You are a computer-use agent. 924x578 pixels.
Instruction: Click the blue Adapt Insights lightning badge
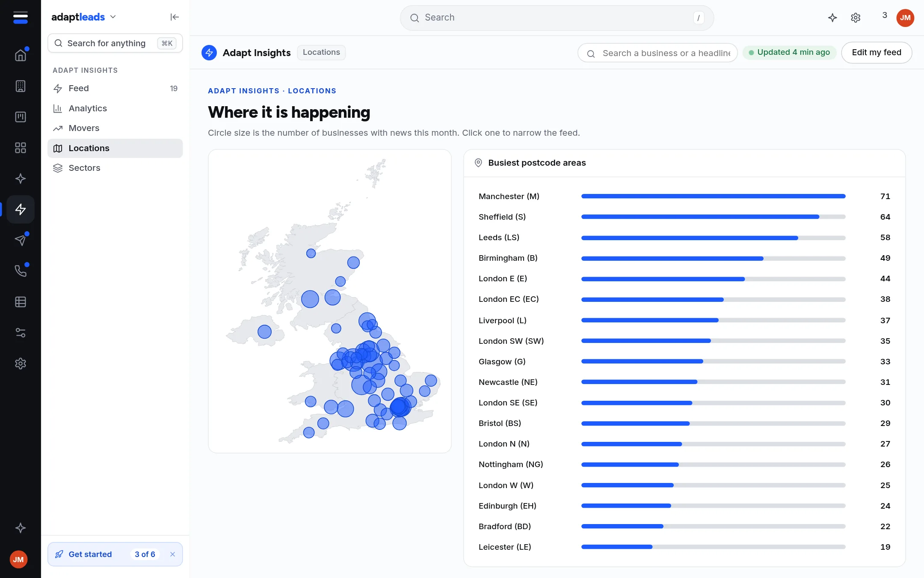tap(209, 53)
